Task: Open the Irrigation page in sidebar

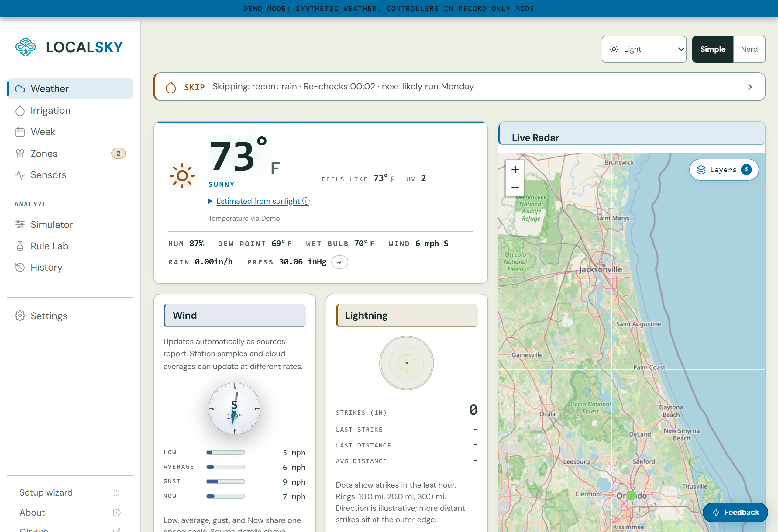Action: coord(70,110)
